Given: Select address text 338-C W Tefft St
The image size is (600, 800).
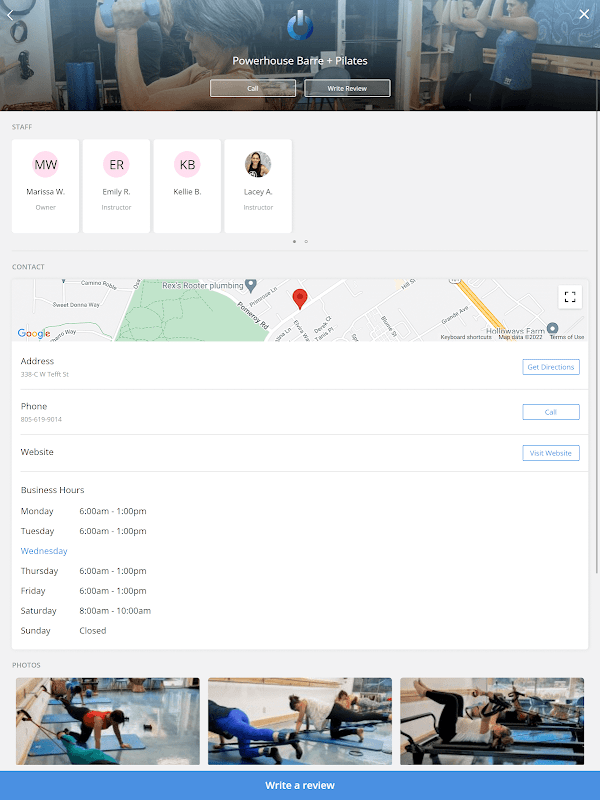Looking at the screenshot, I should click(x=44, y=374).
